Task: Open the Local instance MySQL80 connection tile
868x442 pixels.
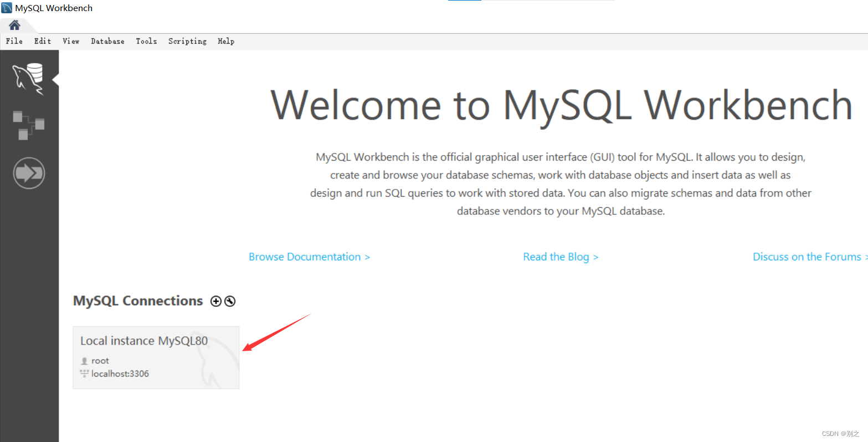Action: click(156, 358)
